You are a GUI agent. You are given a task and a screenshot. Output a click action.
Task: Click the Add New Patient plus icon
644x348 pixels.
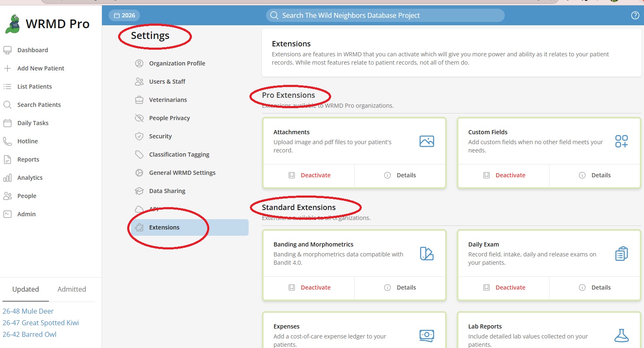click(x=7, y=68)
